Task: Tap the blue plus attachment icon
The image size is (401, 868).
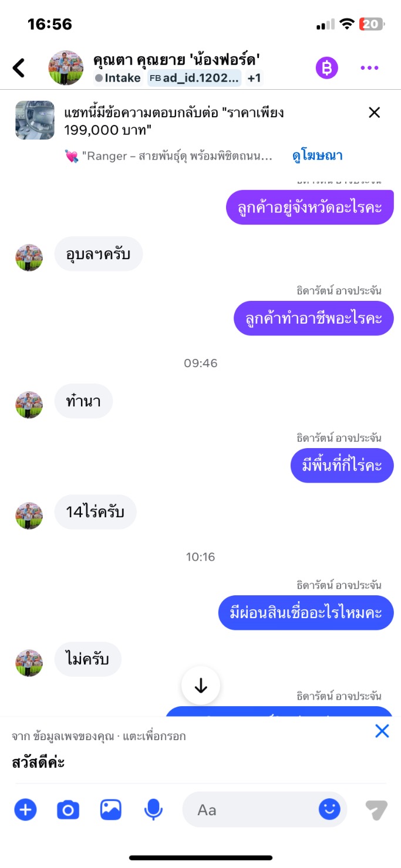Action: pos(25,810)
